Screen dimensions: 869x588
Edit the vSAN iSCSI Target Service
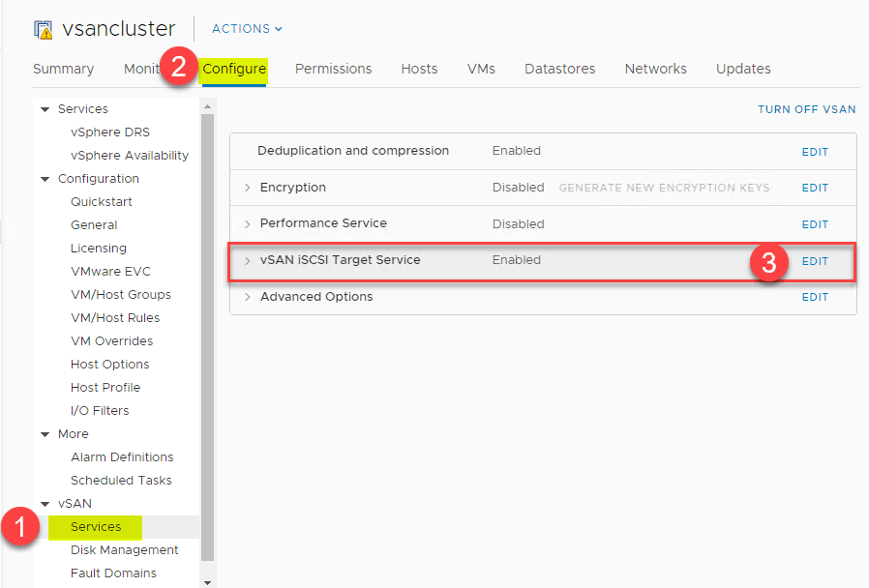pyautogui.click(x=815, y=261)
